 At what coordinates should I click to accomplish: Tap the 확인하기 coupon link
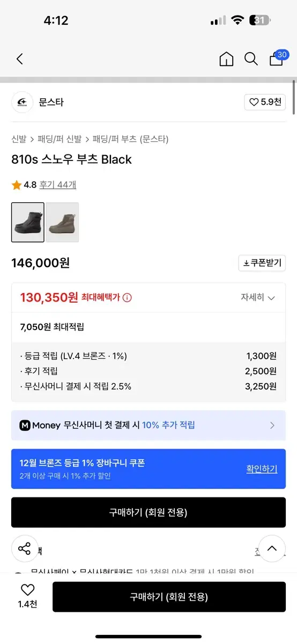[x=262, y=469]
